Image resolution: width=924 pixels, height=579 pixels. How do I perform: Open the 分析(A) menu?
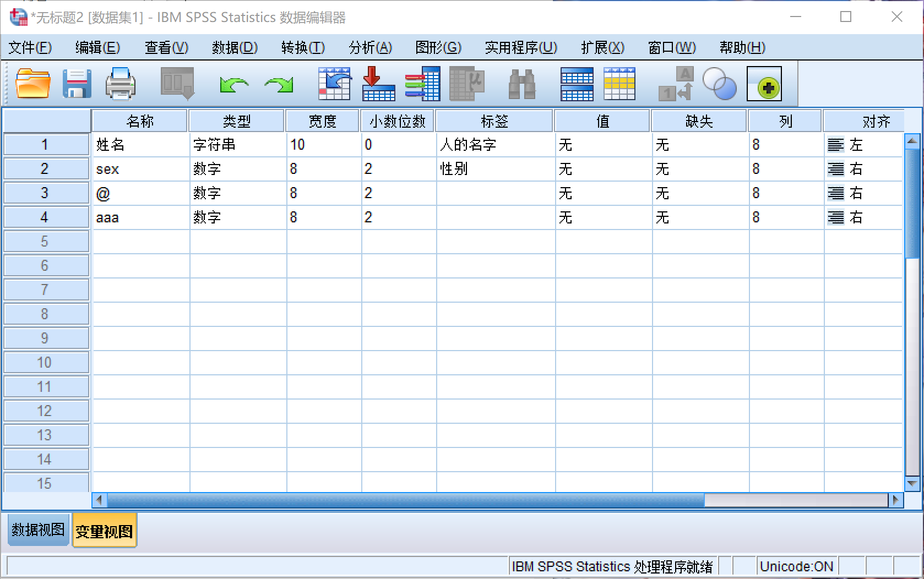point(370,48)
